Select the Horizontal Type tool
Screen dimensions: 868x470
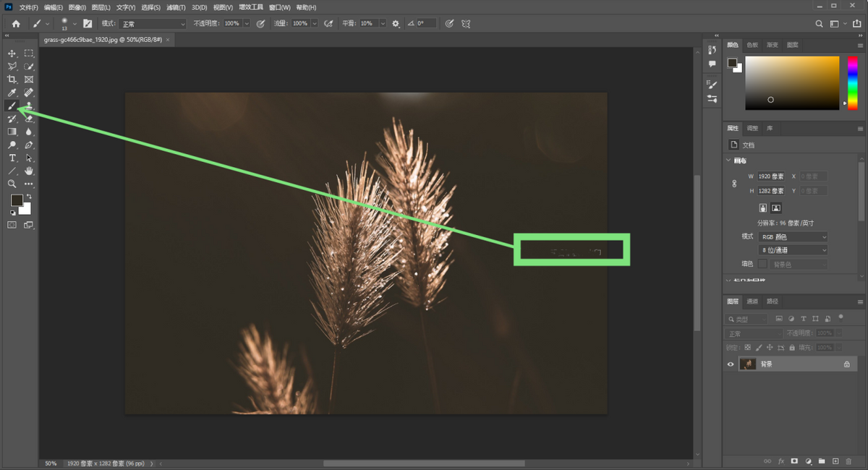click(x=12, y=158)
